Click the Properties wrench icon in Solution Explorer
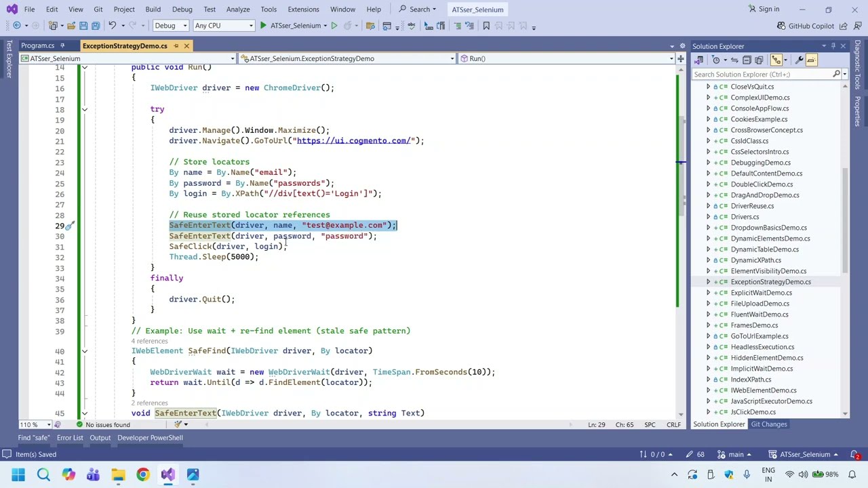868x488 pixels. click(800, 60)
